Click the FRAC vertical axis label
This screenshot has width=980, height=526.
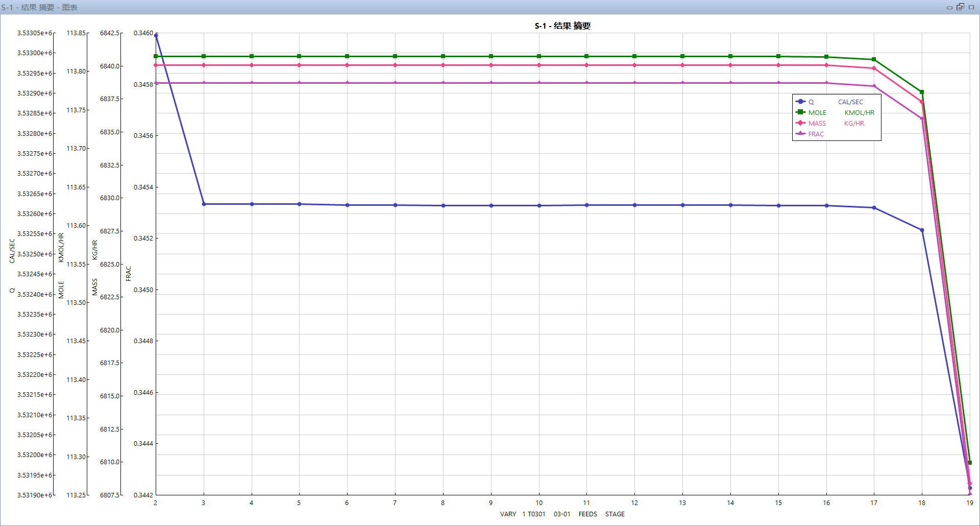[129, 274]
